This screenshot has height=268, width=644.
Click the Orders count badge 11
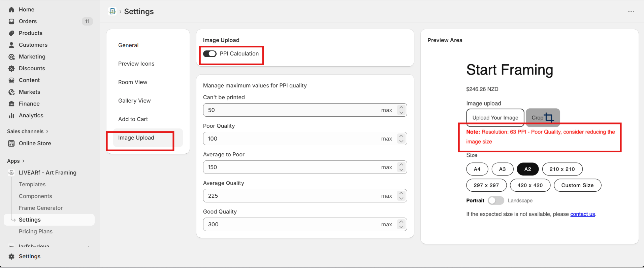point(87,22)
